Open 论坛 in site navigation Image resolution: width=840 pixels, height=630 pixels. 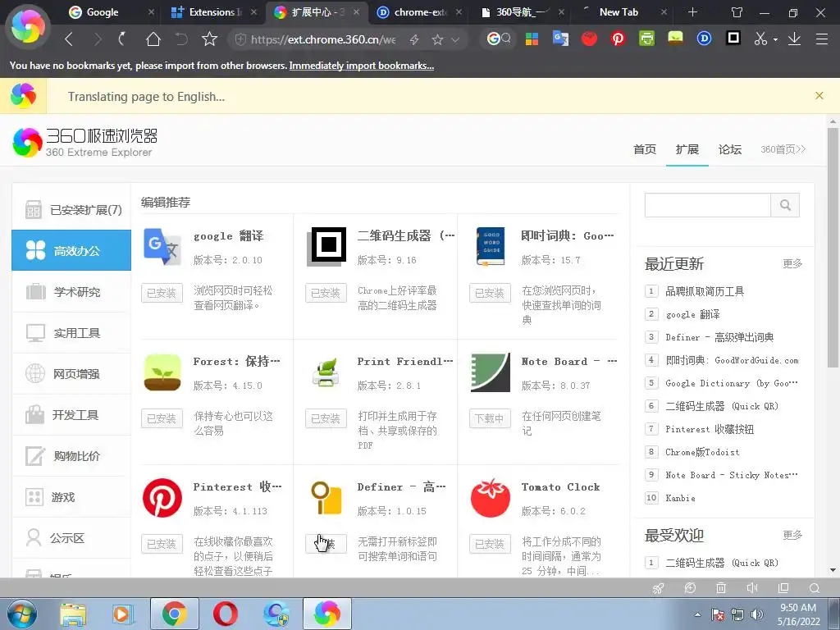[x=729, y=149]
